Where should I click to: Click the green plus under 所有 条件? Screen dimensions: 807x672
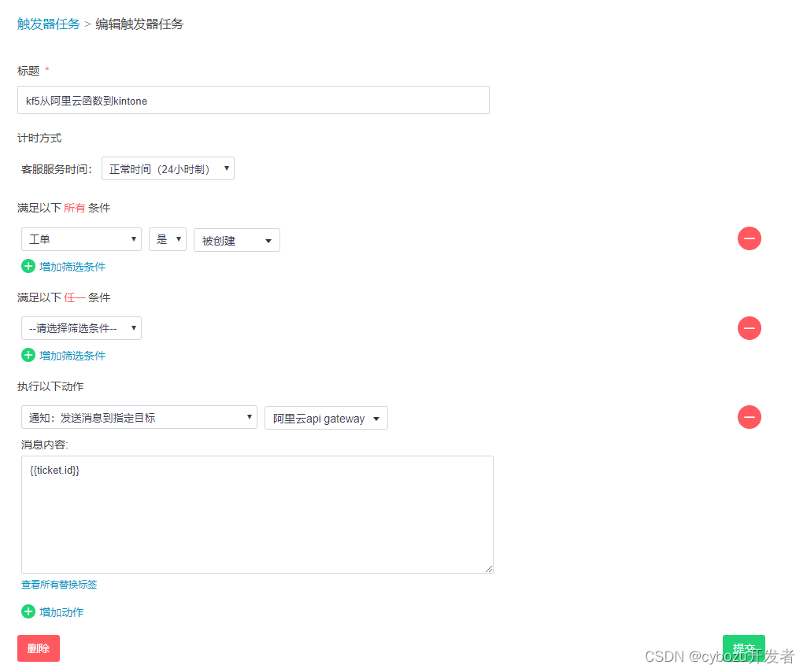tap(28, 267)
